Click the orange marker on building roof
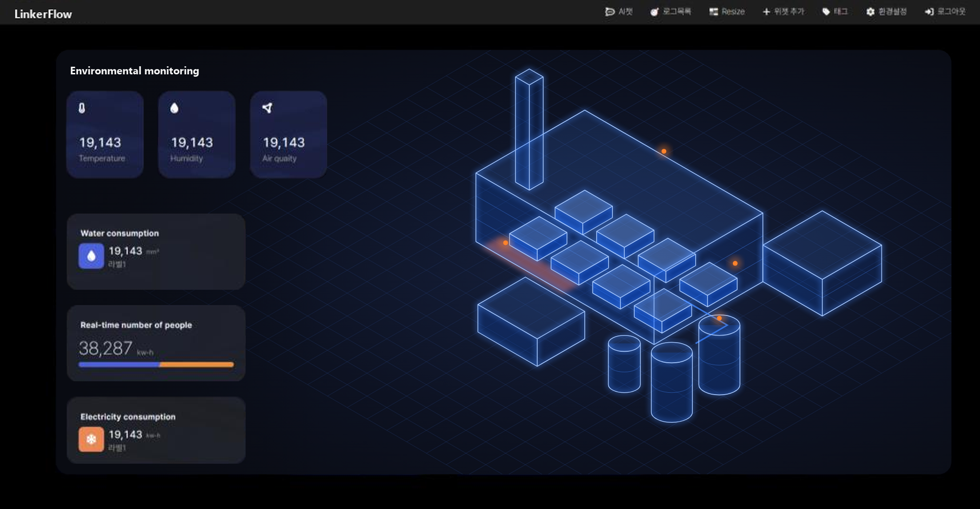This screenshot has height=509, width=980. [664, 152]
